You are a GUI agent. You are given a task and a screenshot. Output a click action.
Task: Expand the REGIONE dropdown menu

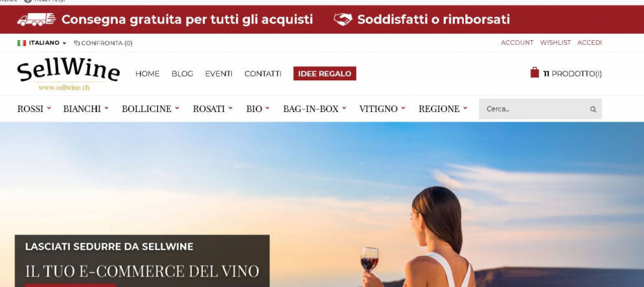coord(443,109)
